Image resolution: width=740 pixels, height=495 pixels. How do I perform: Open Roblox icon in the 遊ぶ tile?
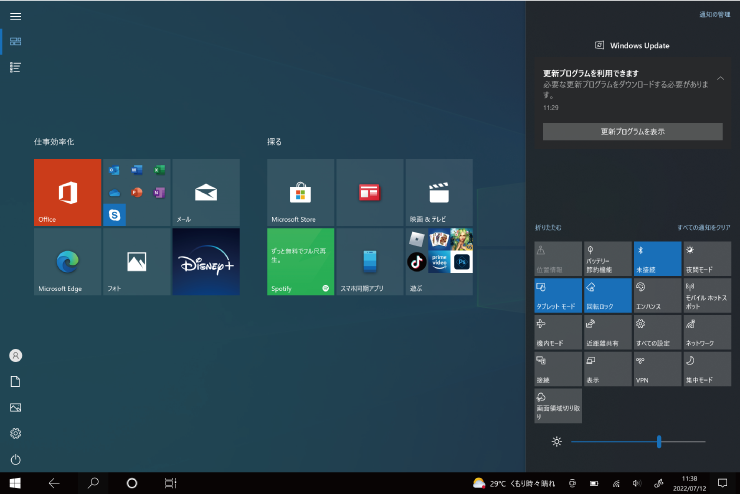click(x=417, y=239)
